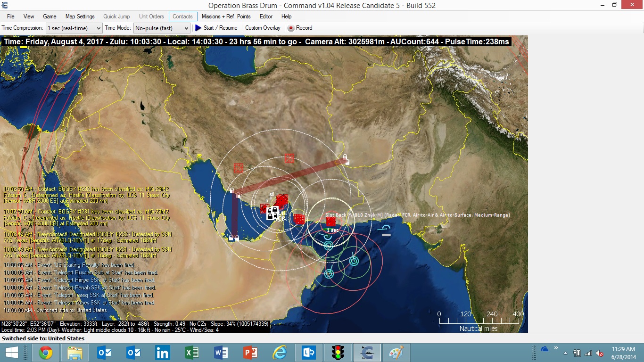The width and height of the screenshot is (644, 362).
Task: Click the cursor coordinates and elevation readout
Action: pos(135,324)
